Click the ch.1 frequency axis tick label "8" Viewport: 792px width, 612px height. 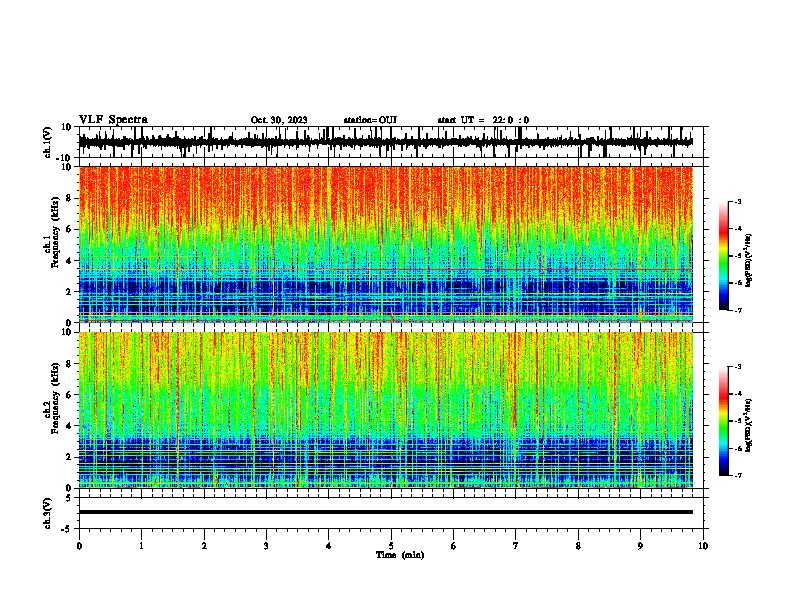click(x=70, y=198)
